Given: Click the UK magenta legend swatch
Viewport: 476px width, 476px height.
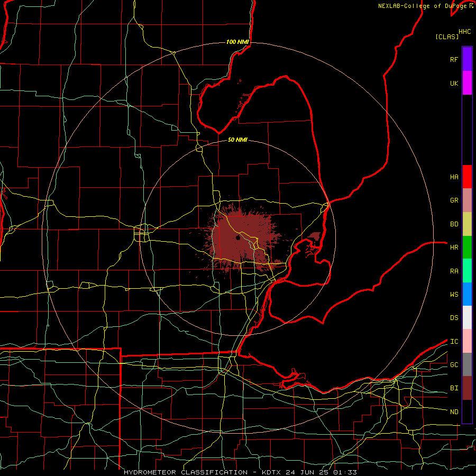Looking at the screenshot, I should pyautogui.click(x=467, y=83).
